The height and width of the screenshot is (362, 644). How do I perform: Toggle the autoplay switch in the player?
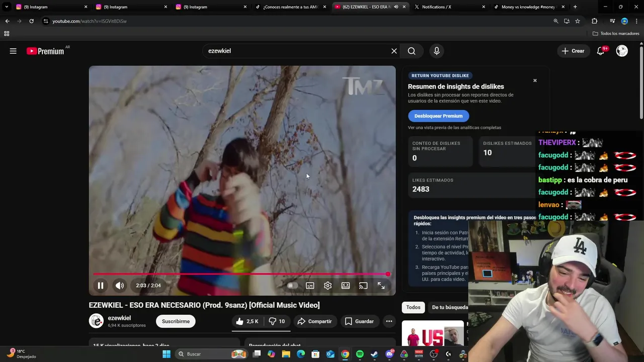(291, 286)
